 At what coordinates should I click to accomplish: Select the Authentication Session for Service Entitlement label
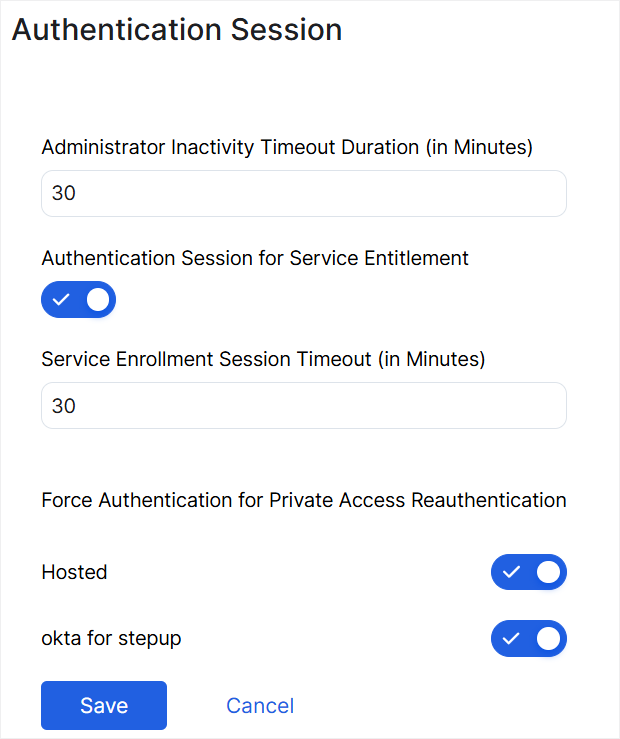tap(255, 258)
